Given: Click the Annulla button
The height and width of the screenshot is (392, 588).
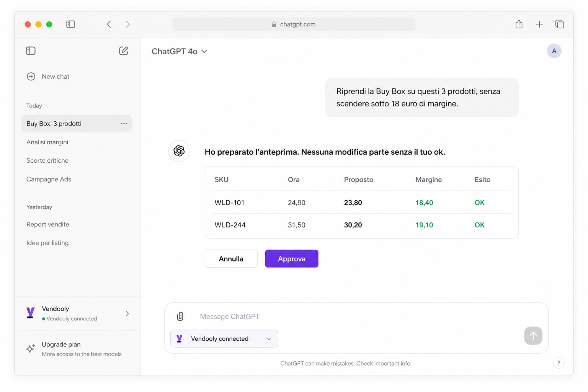Looking at the screenshot, I should click(231, 259).
